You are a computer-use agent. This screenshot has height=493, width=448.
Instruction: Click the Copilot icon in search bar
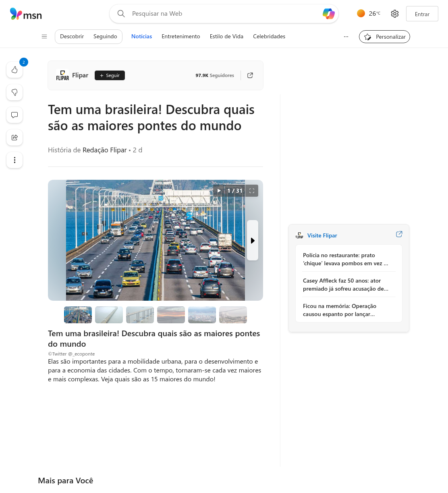click(x=329, y=14)
